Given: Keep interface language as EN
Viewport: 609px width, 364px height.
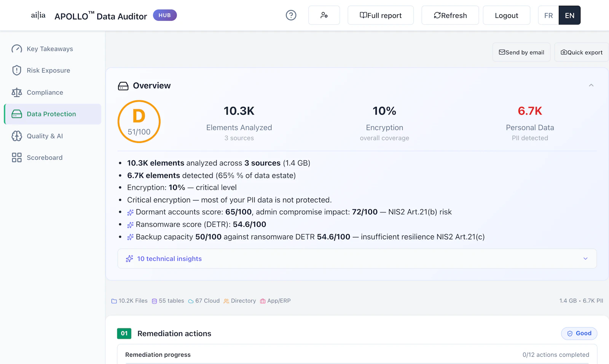Looking at the screenshot, I should pyautogui.click(x=569, y=15).
